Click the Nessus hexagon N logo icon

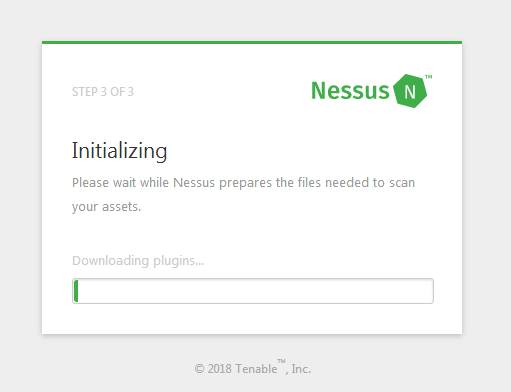410,91
